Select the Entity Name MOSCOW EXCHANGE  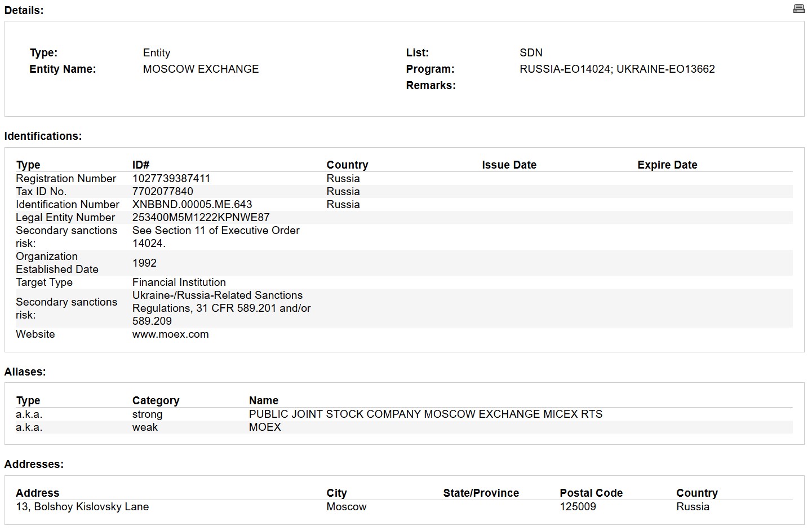[x=201, y=69]
